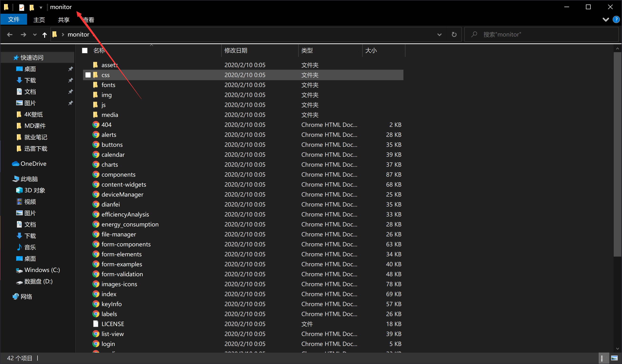Screen dimensions: 622x364
Task: Click the vertical scrollbar up arrow
Action: point(617,49)
